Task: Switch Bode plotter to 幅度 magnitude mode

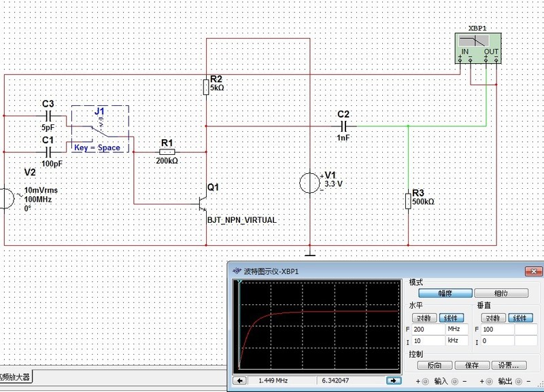Action: (x=445, y=293)
